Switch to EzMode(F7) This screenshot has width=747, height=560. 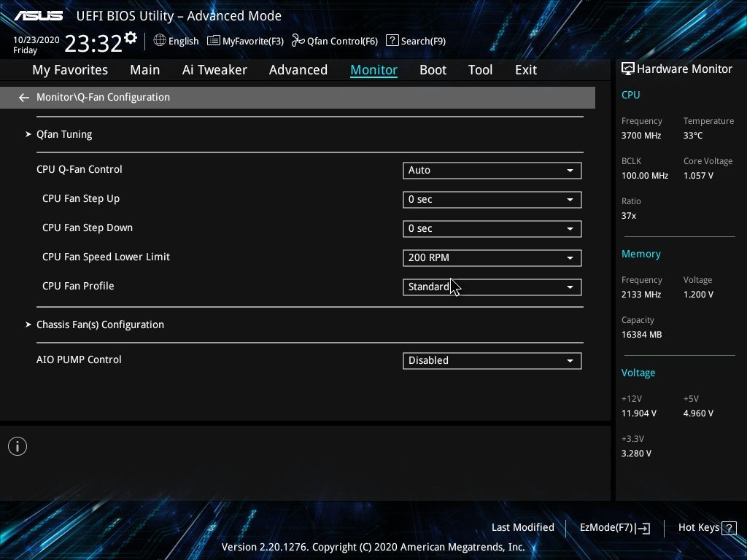click(606, 528)
